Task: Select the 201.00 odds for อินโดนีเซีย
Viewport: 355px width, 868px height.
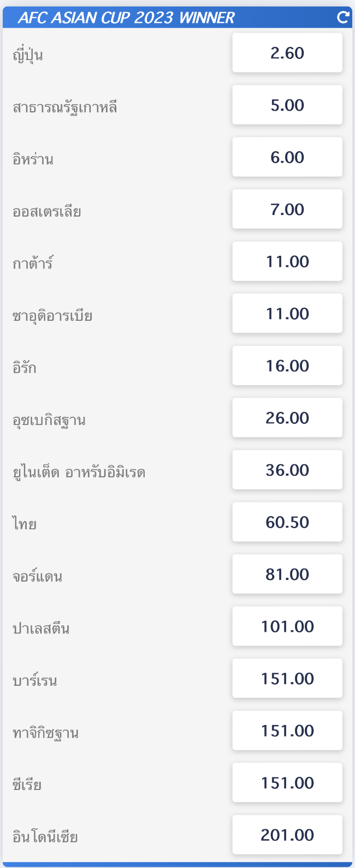Action: 287,834
